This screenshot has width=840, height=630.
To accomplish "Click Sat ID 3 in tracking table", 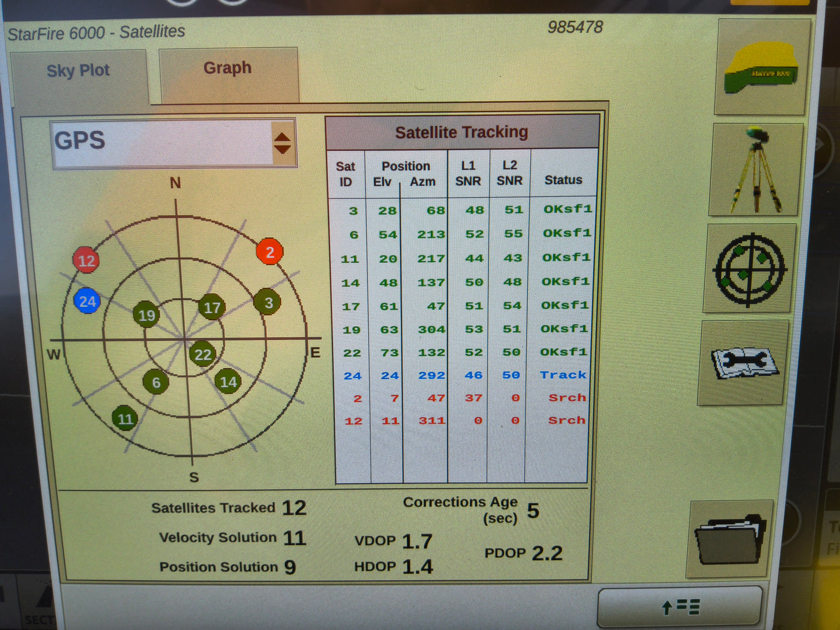I will tap(353, 211).
